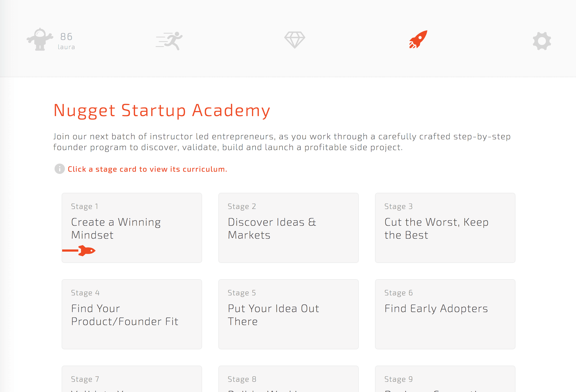Select the diamond icon in navigation
The width and height of the screenshot is (576, 392).
[x=294, y=40]
